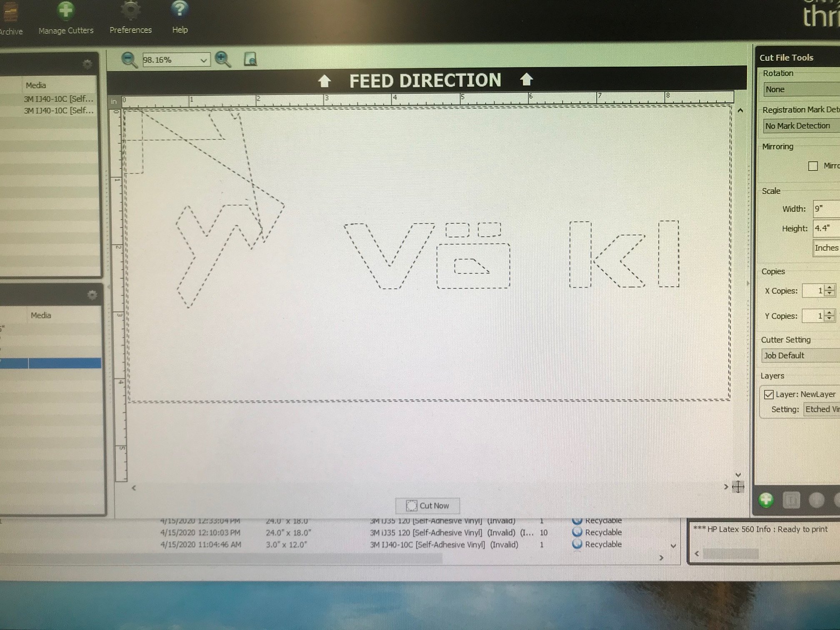Click the pan crosshair icon below the canvas

(738, 487)
